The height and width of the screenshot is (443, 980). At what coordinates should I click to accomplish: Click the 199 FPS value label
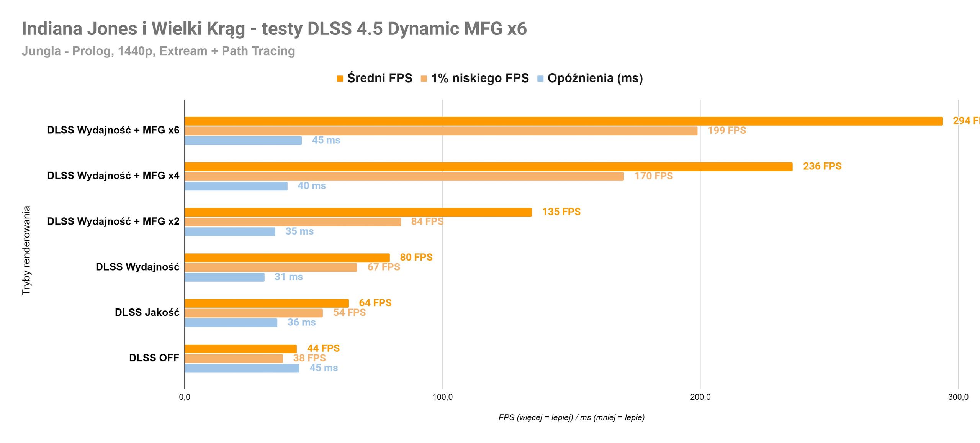727,131
